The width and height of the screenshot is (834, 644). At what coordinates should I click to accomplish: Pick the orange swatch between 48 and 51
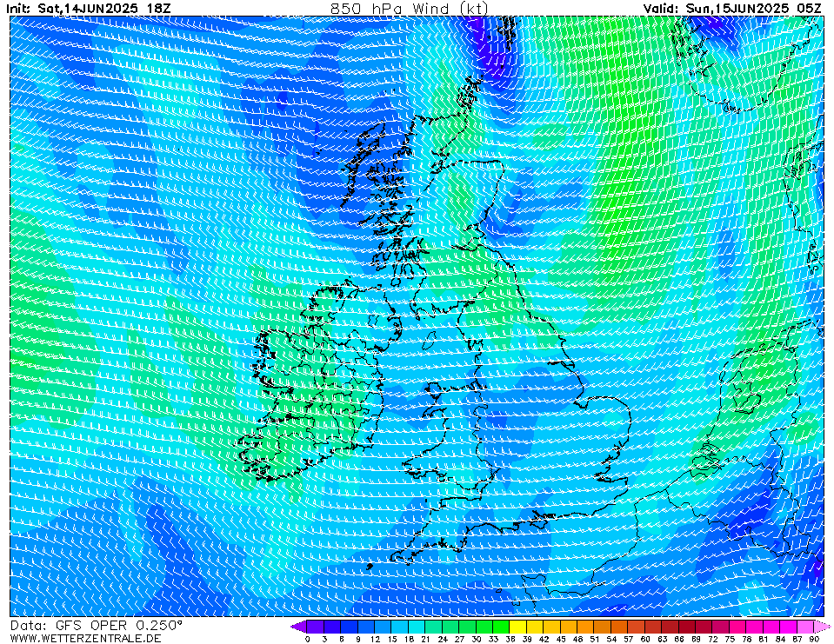tap(586, 627)
